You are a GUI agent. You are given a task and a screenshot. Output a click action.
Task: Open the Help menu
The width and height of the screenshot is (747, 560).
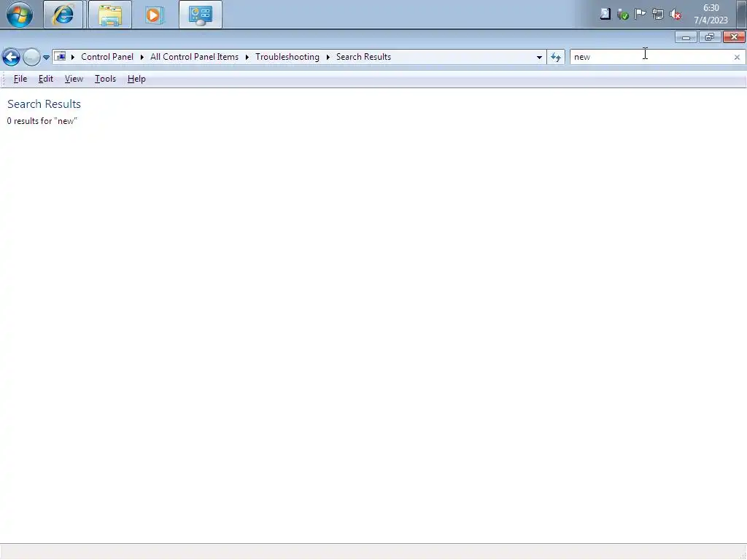tap(136, 79)
